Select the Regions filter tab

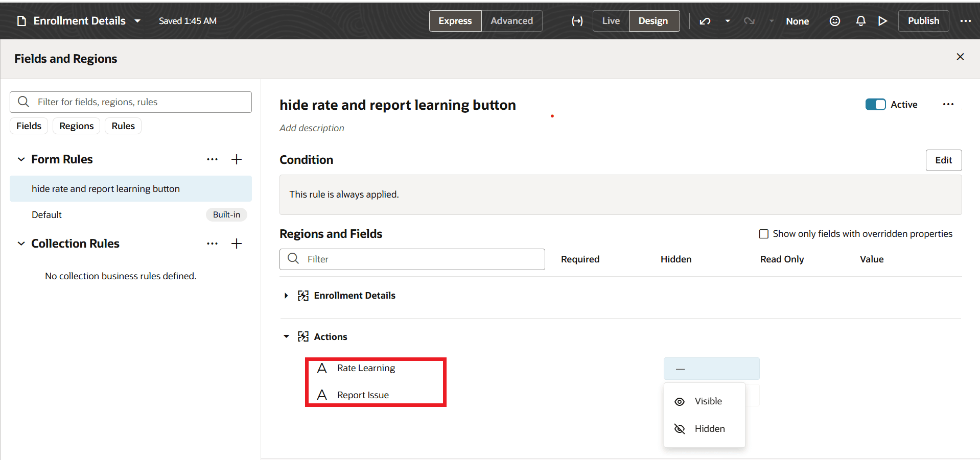[x=76, y=126]
